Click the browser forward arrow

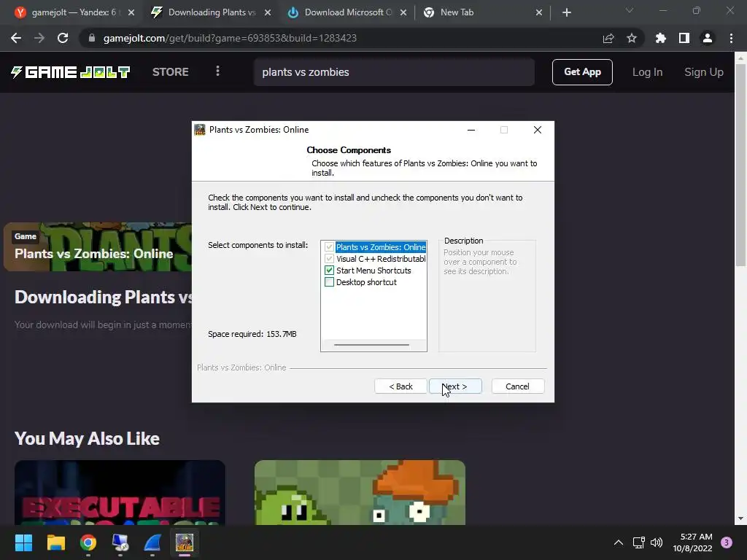click(x=39, y=38)
